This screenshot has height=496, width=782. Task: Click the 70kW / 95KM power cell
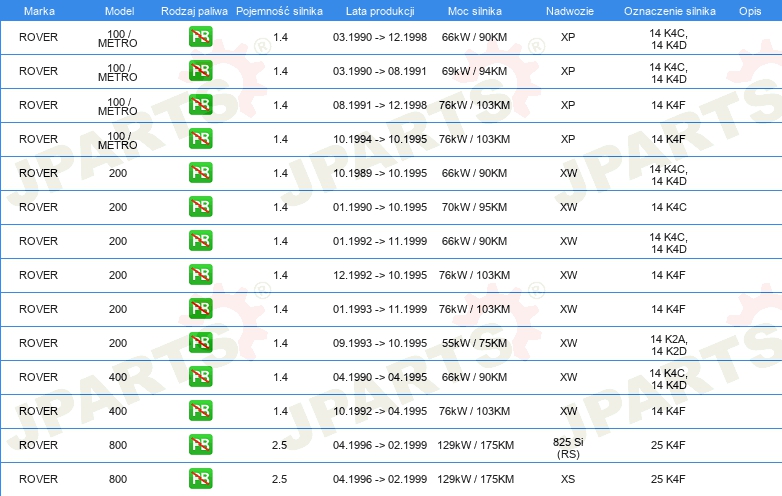(474, 207)
